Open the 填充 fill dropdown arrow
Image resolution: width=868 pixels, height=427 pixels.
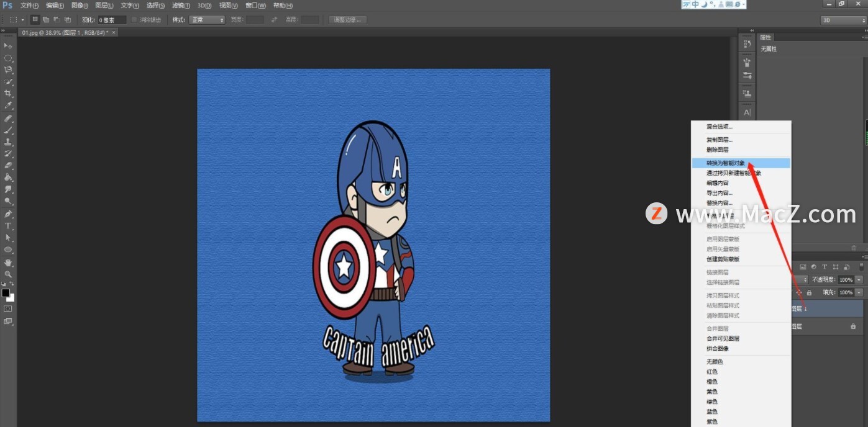[x=859, y=292]
